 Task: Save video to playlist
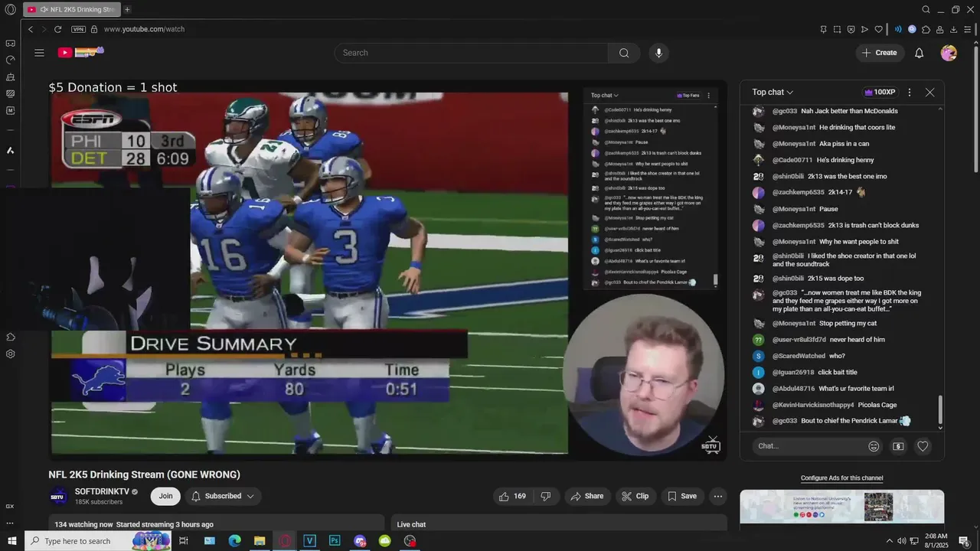(681, 496)
